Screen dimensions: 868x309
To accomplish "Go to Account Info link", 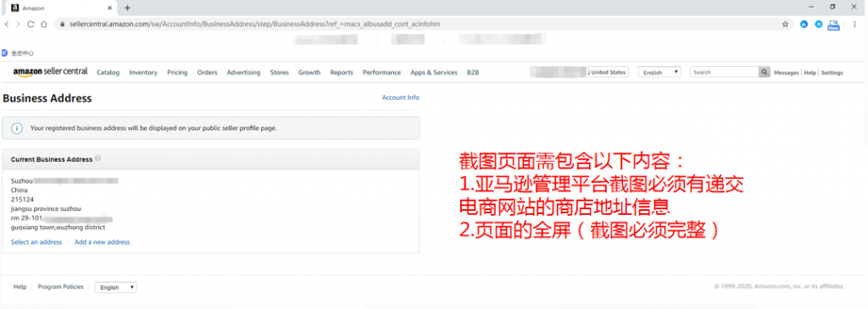I will click(x=401, y=97).
